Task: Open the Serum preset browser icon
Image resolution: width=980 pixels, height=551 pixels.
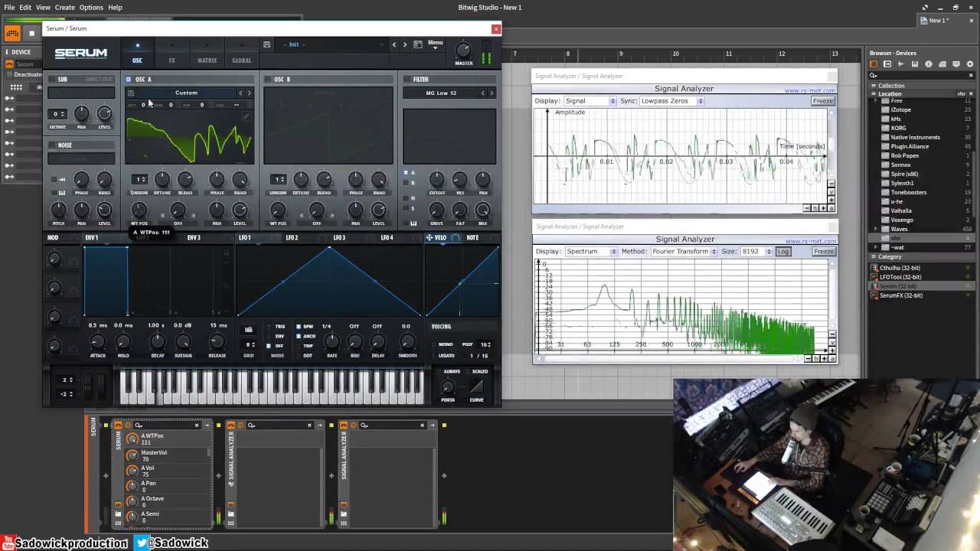Action: pos(418,44)
